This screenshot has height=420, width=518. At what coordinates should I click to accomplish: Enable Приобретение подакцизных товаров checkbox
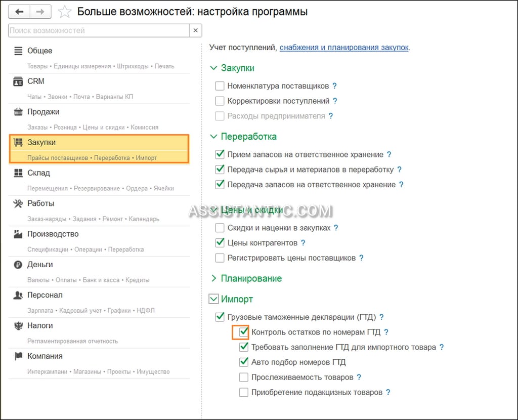click(x=244, y=392)
